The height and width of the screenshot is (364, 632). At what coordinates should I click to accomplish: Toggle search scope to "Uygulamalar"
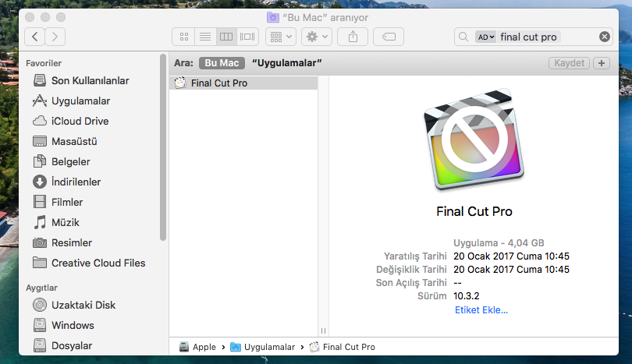(287, 63)
